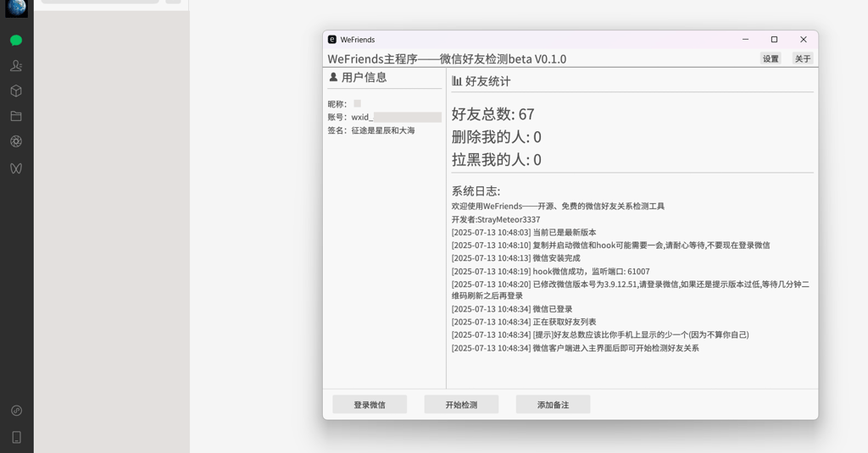This screenshot has height=453, width=868.
Task: Minimize the WeFriends window
Action: (746, 39)
